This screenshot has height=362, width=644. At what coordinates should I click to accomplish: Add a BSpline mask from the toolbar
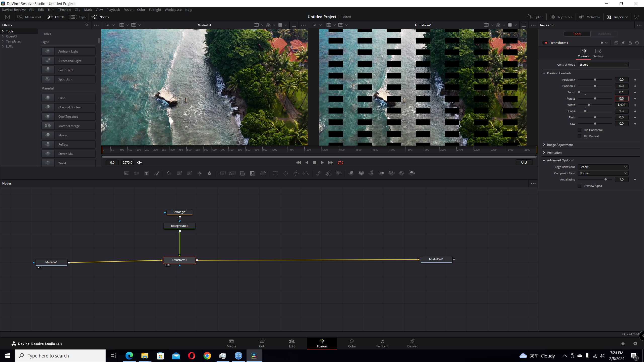click(306, 173)
